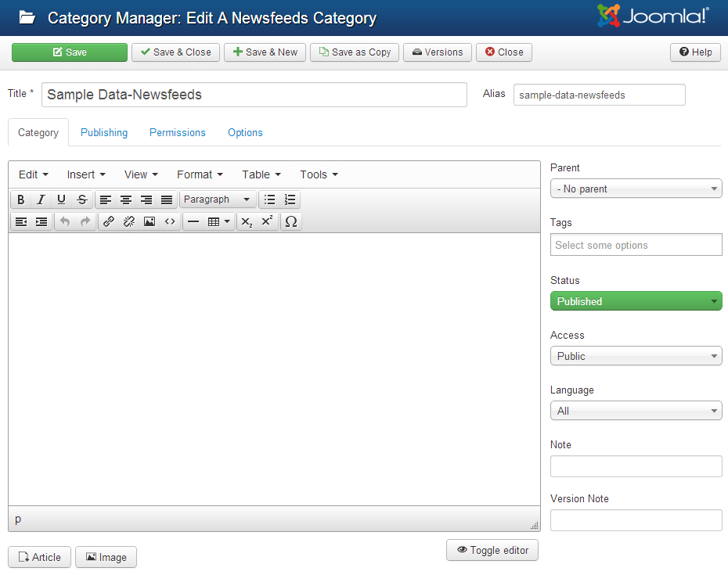
Task: Justify the editor text
Action: click(x=167, y=199)
